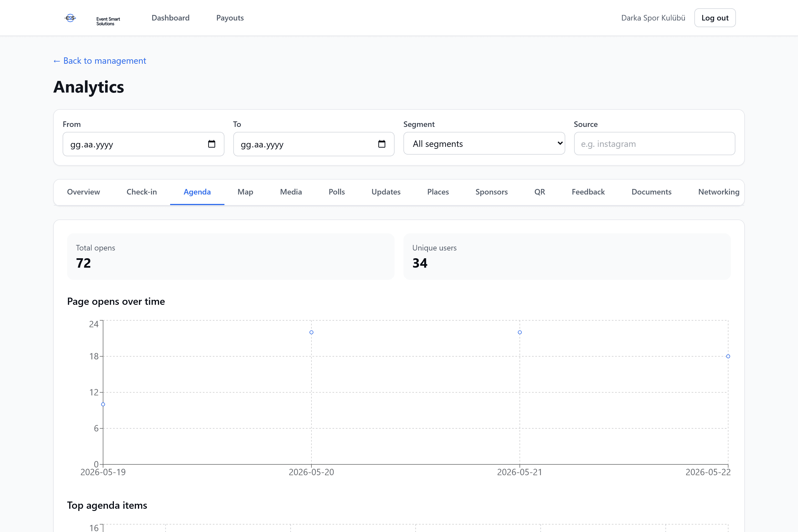Click the Darka Spor Kulübü account name
Image resolution: width=798 pixels, height=532 pixels.
pos(653,18)
